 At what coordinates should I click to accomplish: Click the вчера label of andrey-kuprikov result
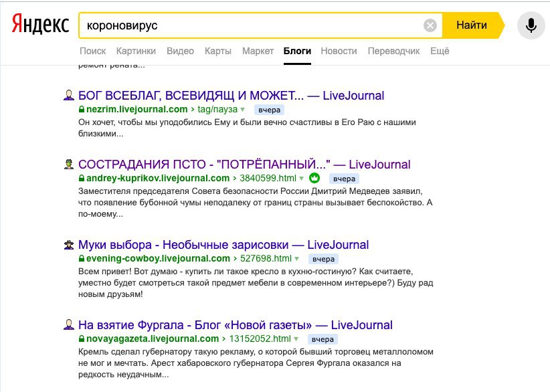coord(344,179)
